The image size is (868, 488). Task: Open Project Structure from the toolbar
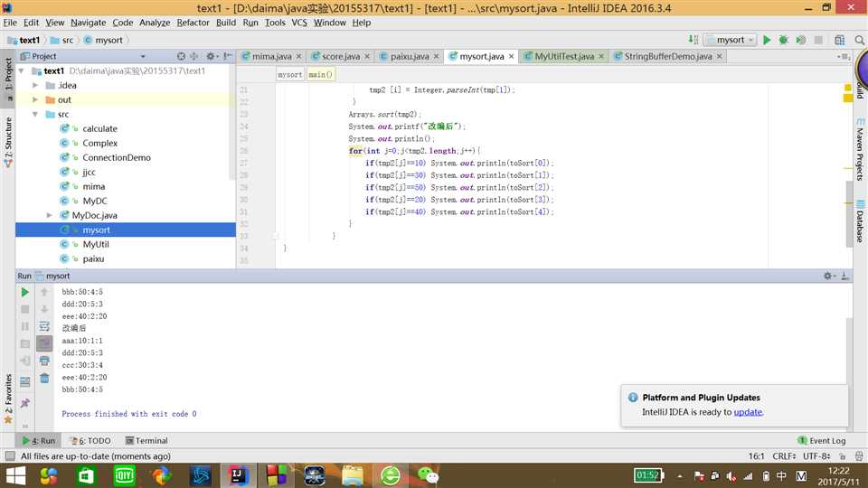(x=839, y=40)
